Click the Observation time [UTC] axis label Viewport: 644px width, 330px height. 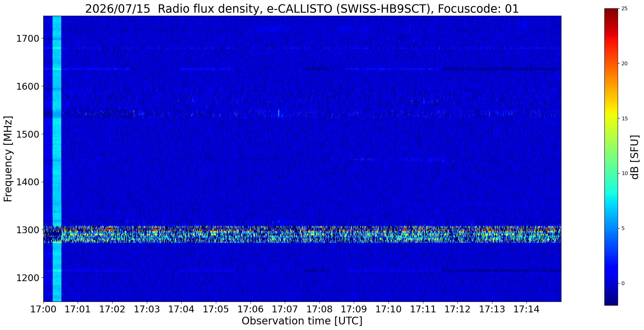pos(302,321)
